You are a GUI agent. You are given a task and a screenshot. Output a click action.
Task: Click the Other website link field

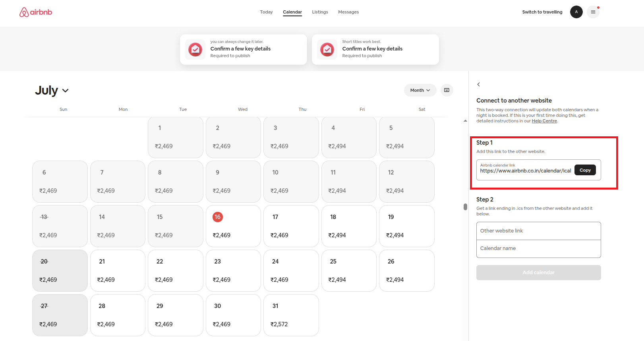coord(538,231)
